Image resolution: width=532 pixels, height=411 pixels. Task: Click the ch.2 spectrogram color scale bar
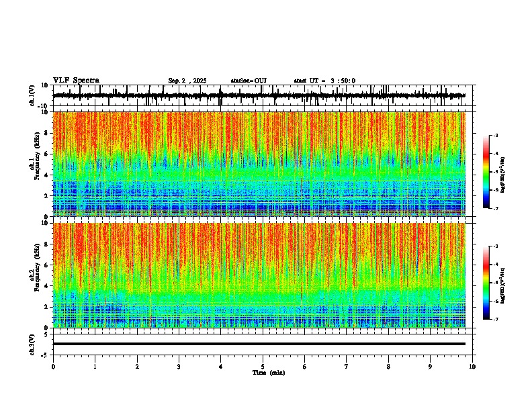tap(486, 283)
